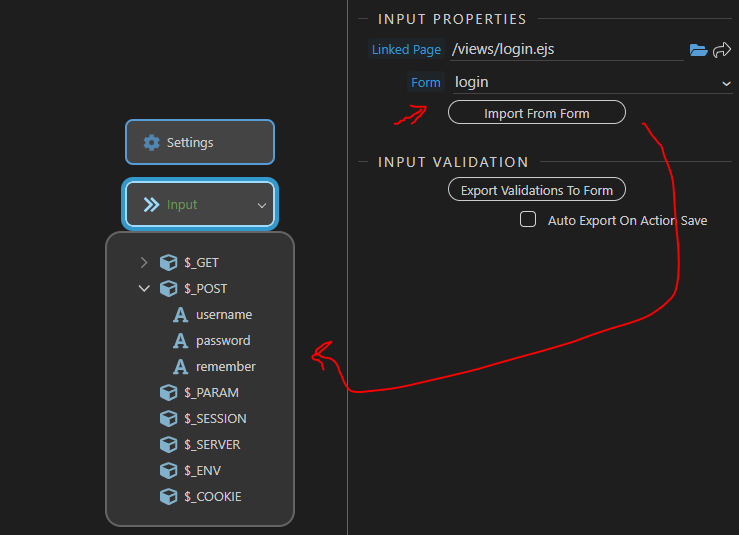The height and width of the screenshot is (535, 739).
Task: Click the folder browse icon for Linked Page
Action: click(698, 50)
